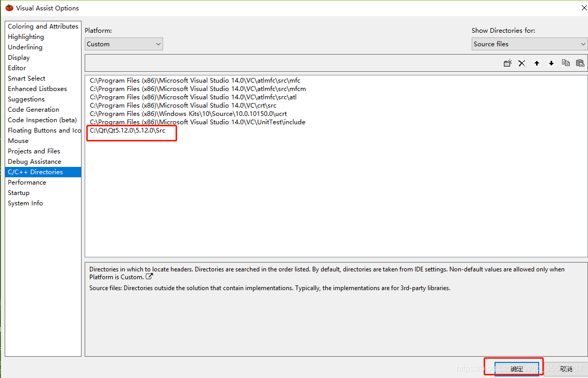This screenshot has width=588, height=378.
Task: Open the external help link icon
Action: (149, 277)
